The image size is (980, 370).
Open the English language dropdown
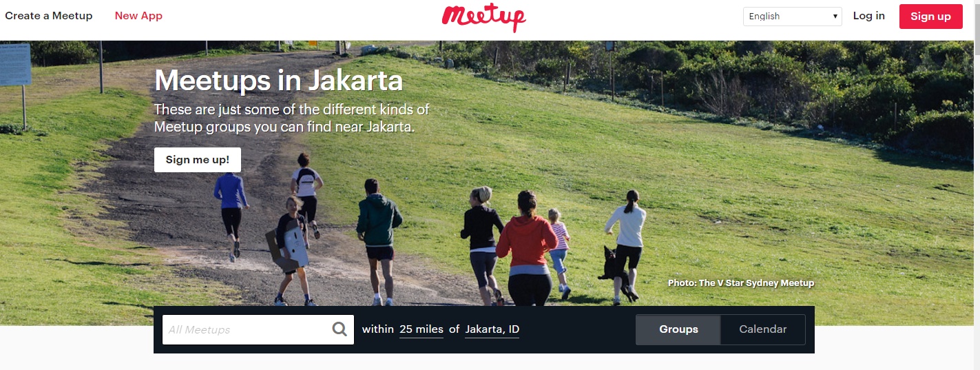792,17
